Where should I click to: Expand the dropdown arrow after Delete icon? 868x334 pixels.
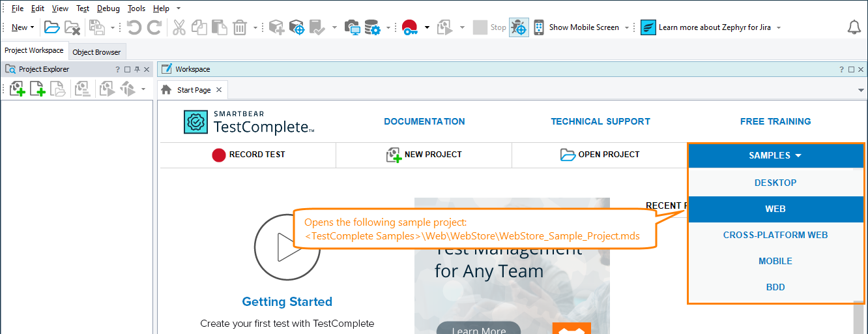click(x=255, y=27)
